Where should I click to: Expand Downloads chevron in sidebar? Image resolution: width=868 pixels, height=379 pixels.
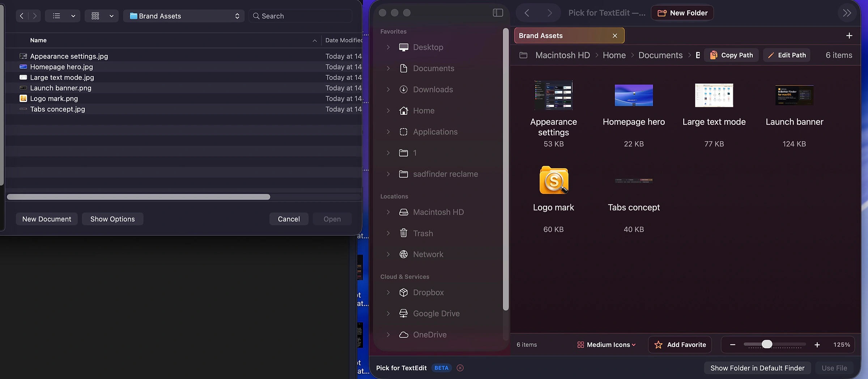pyautogui.click(x=388, y=89)
